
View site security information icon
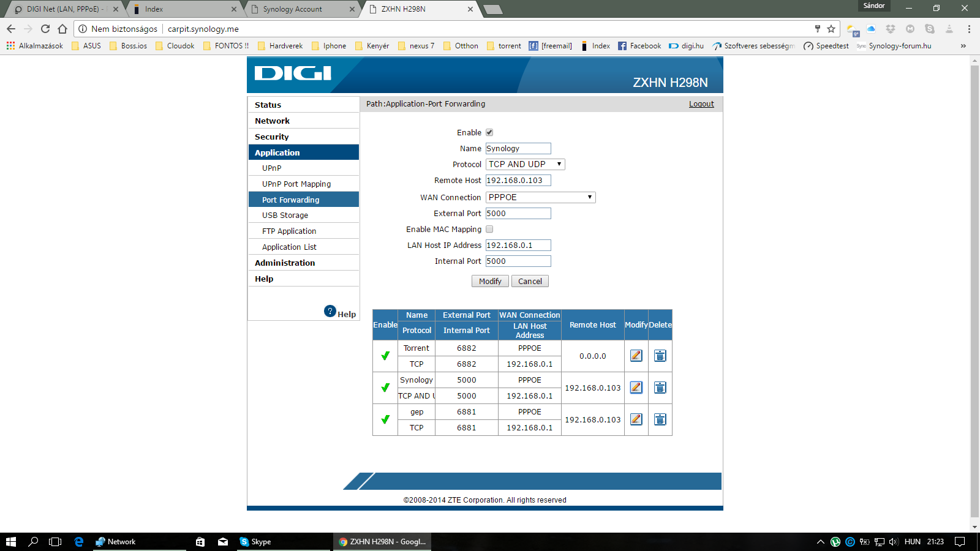(83, 29)
